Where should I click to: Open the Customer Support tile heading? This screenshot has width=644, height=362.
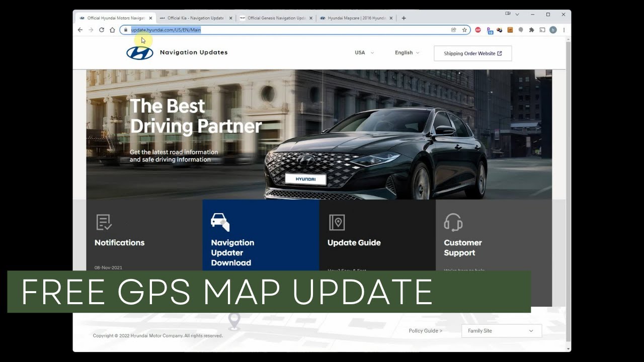coord(463,247)
